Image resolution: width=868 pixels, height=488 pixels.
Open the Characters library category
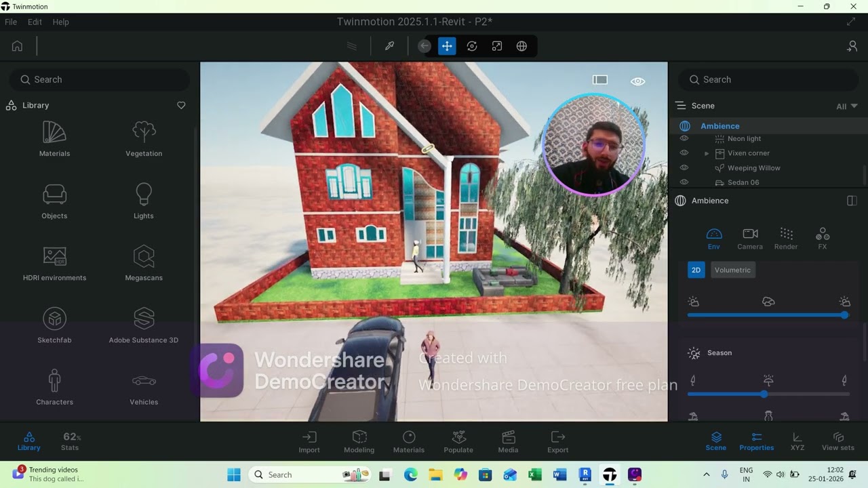coord(54,388)
